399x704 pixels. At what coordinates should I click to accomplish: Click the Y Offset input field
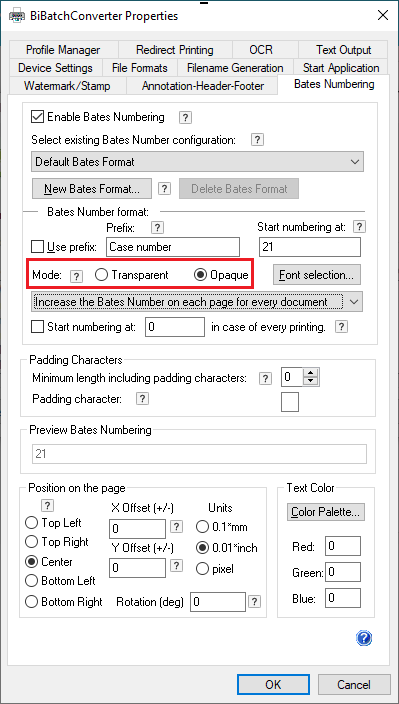click(138, 568)
